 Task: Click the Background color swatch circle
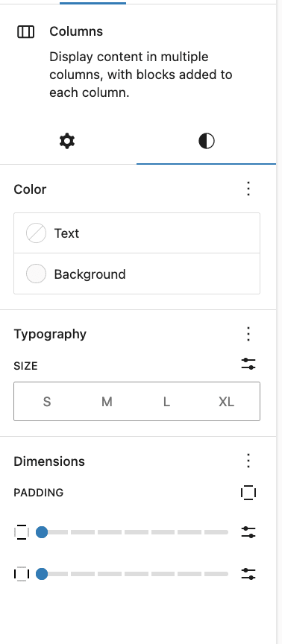tap(36, 274)
